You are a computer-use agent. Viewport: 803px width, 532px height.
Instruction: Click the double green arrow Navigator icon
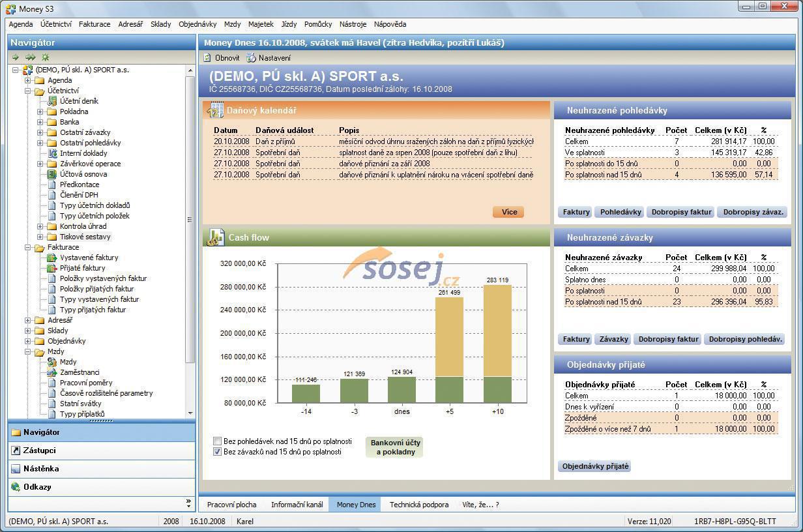[x=30, y=57]
